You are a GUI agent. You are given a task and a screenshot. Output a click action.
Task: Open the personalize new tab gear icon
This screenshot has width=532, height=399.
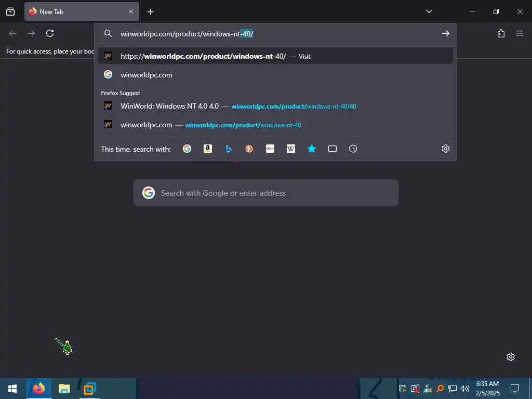pyautogui.click(x=511, y=357)
